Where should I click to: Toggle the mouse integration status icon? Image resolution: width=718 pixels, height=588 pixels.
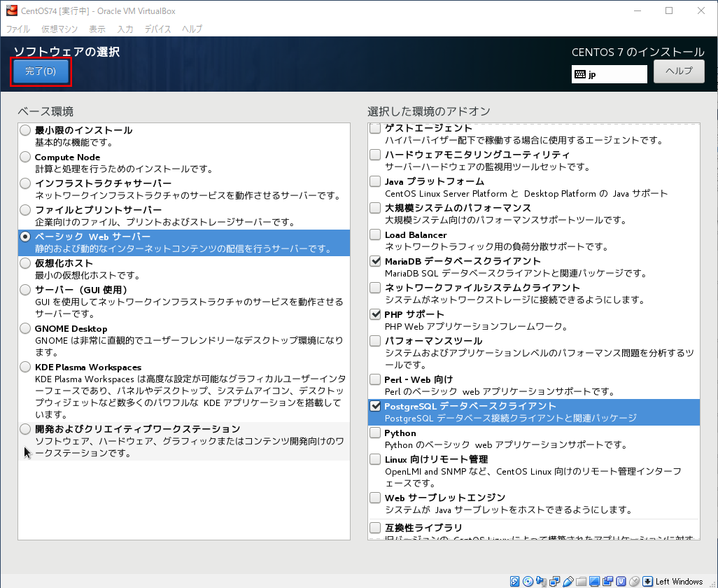pos(634,582)
